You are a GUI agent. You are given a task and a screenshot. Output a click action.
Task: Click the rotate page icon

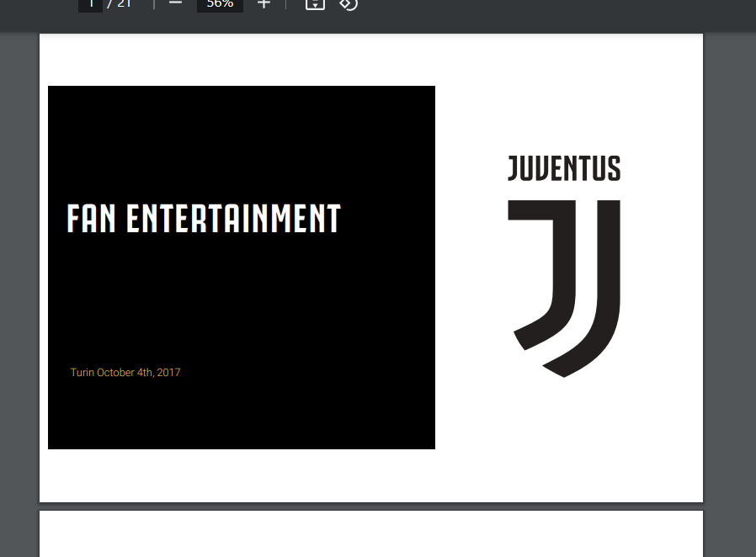click(349, 4)
